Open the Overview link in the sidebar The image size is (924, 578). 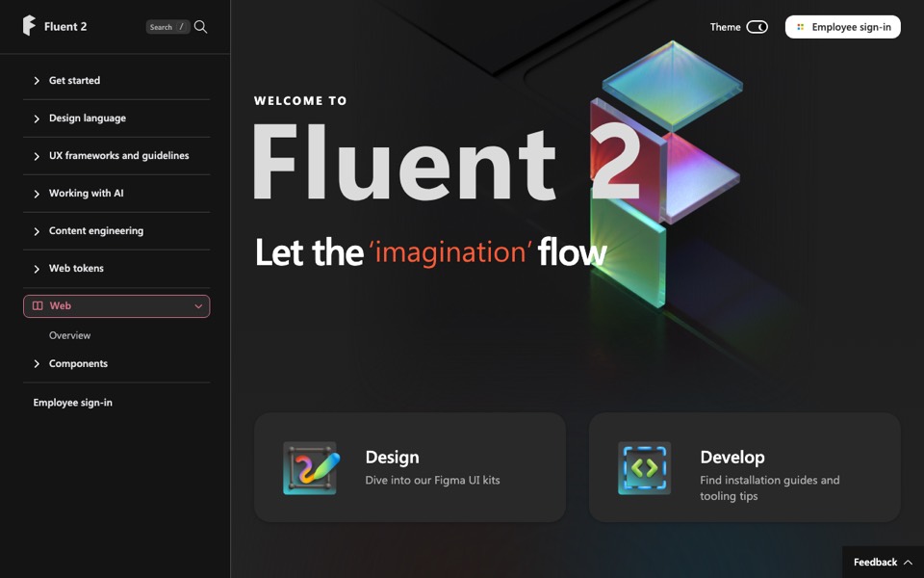[x=69, y=335]
